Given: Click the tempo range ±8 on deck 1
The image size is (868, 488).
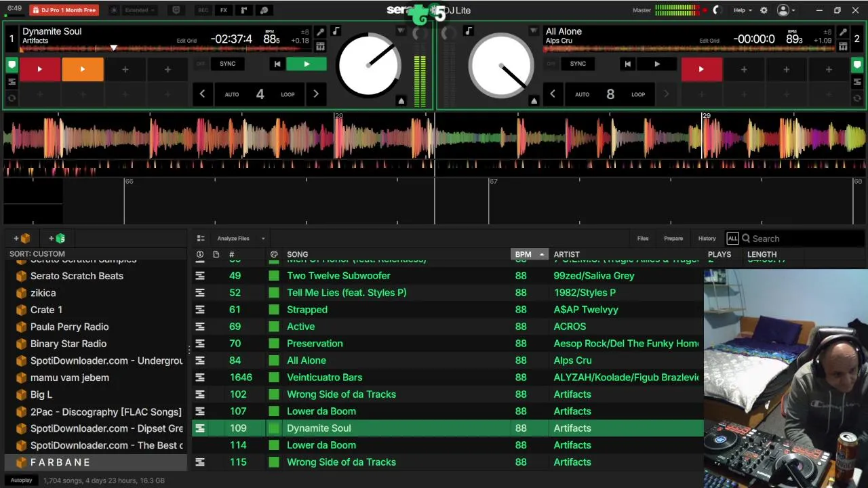Looking at the screenshot, I should click(x=305, y=32).
